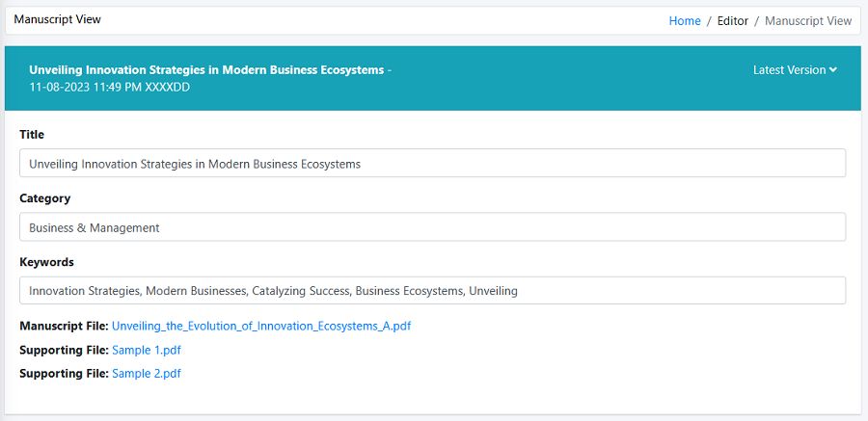
Task: Focus the Title input field
Action: coord(432,163)
